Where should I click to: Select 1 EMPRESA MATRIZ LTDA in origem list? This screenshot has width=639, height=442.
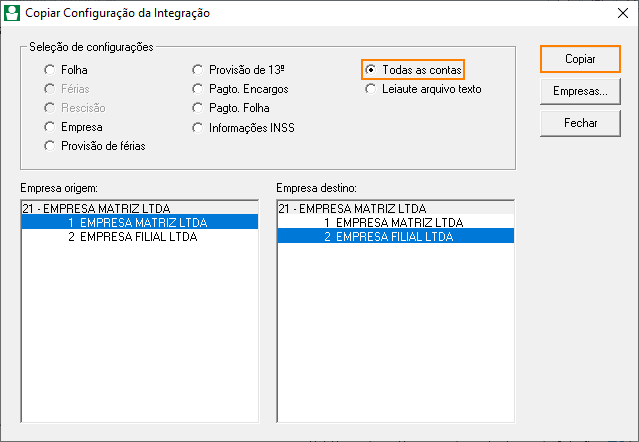[x=140, y=222]
